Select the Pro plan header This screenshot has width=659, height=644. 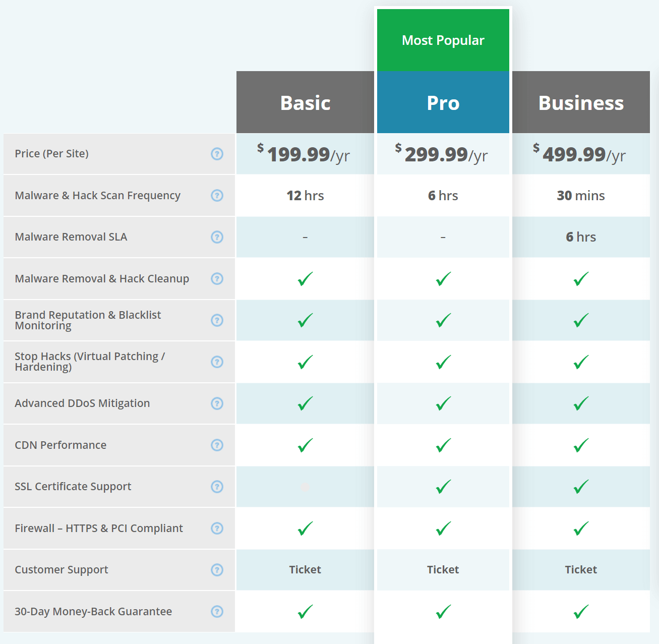(x=443, y=102)
